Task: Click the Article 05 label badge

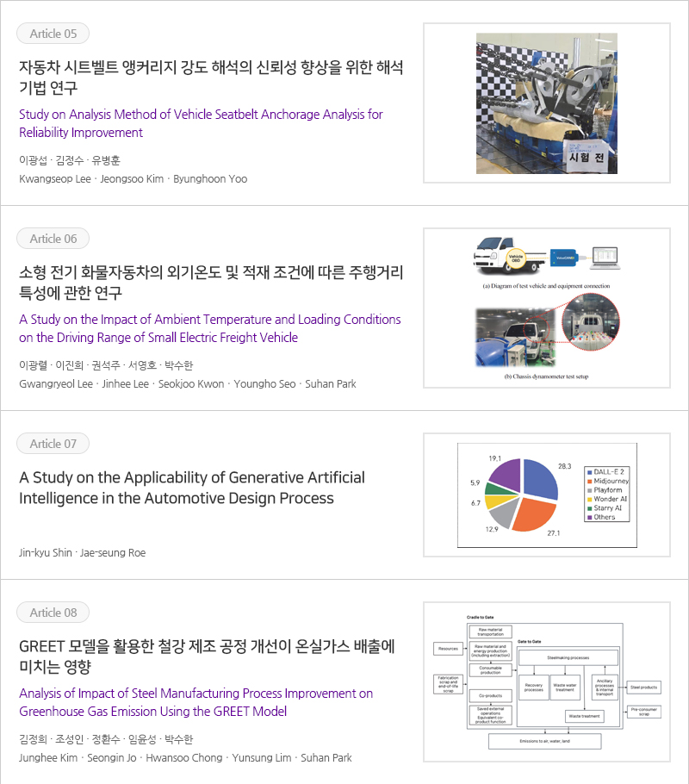Action: [x=53, y=34]
